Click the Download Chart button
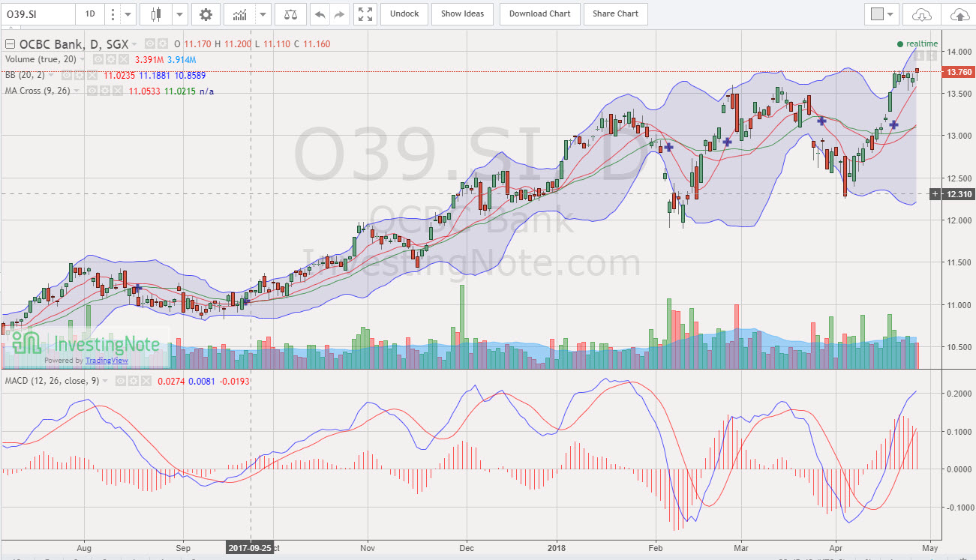This screenshot has height=560, width=976. coord(539,13)
